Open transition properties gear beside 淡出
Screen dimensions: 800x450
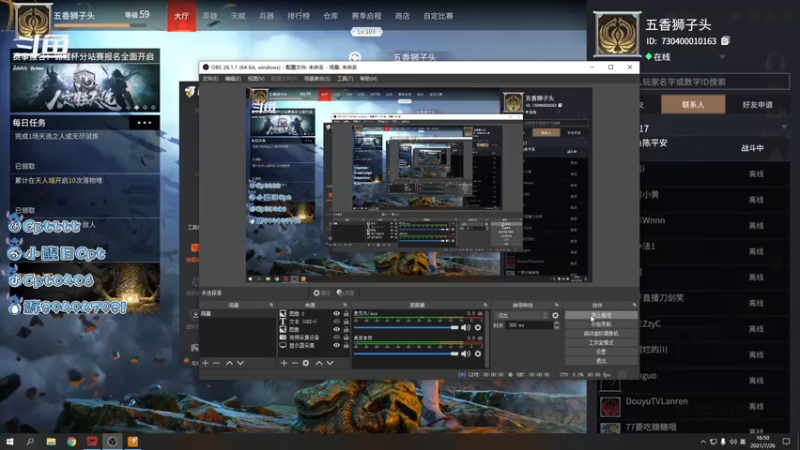pyautogui.click(x=555, y=315)
